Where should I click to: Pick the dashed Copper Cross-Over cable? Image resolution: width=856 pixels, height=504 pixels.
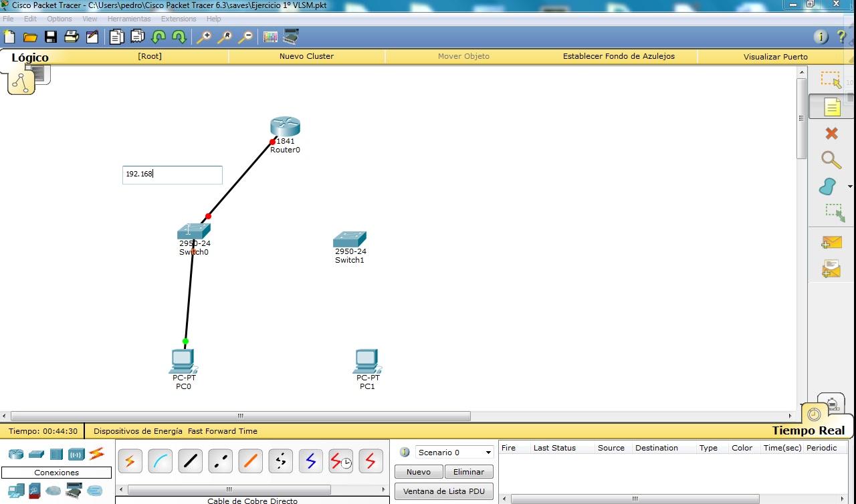(x=221, y=461)
